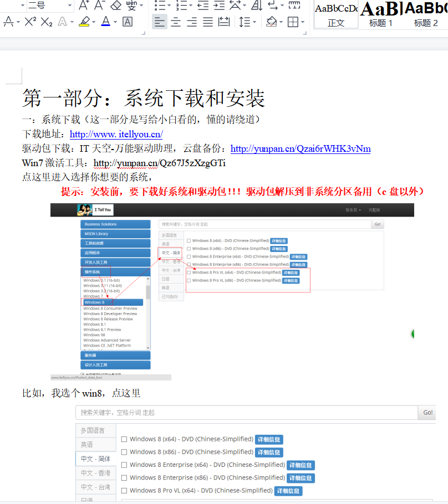Screen dimensions: 448x504
Task: Open the yunpan.cn/Qzai6rWHK3vNm link
Action: point(301,148)
